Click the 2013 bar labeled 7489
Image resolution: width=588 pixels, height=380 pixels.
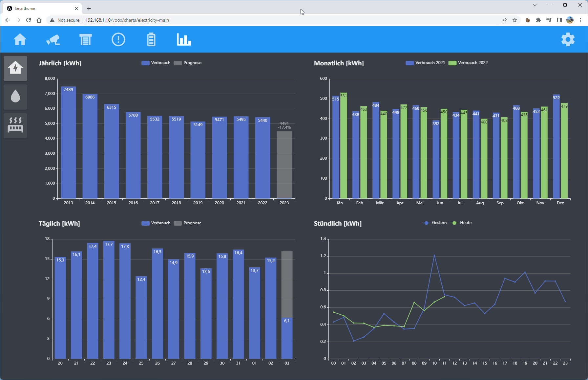68,143
